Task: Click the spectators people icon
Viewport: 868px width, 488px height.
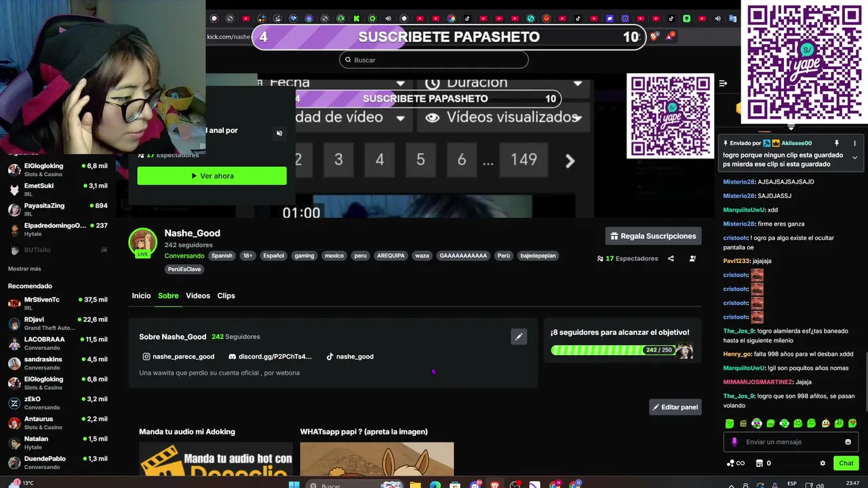Action: tap(600, 258)
